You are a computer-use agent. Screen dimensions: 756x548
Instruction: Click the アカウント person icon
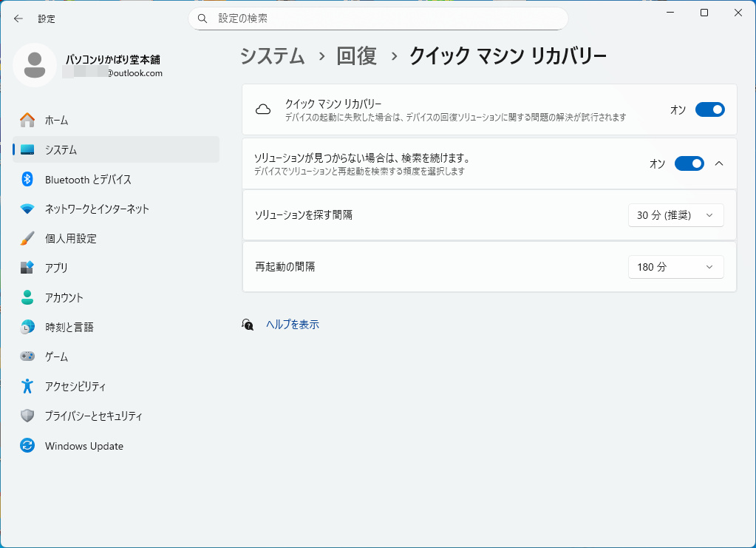[x=27, y=297]
